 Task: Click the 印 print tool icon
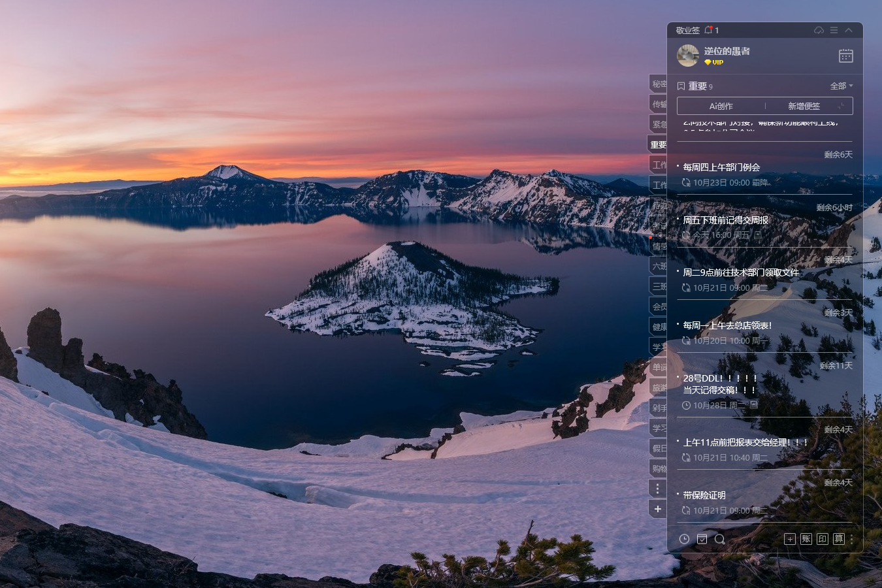tap(823, 539)
